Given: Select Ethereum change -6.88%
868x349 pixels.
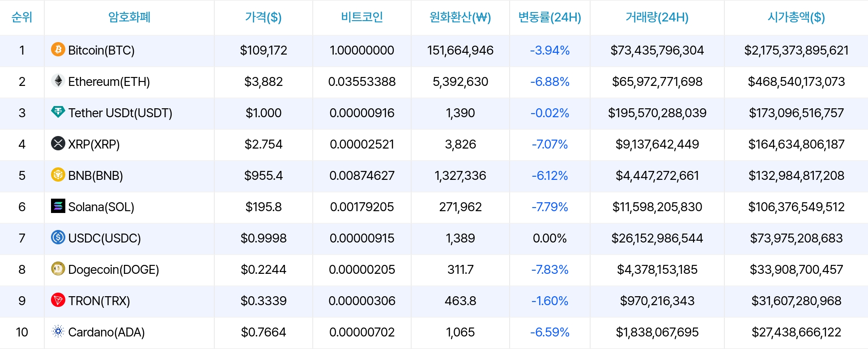Looking at the screenshot, I should pos(550,81).
